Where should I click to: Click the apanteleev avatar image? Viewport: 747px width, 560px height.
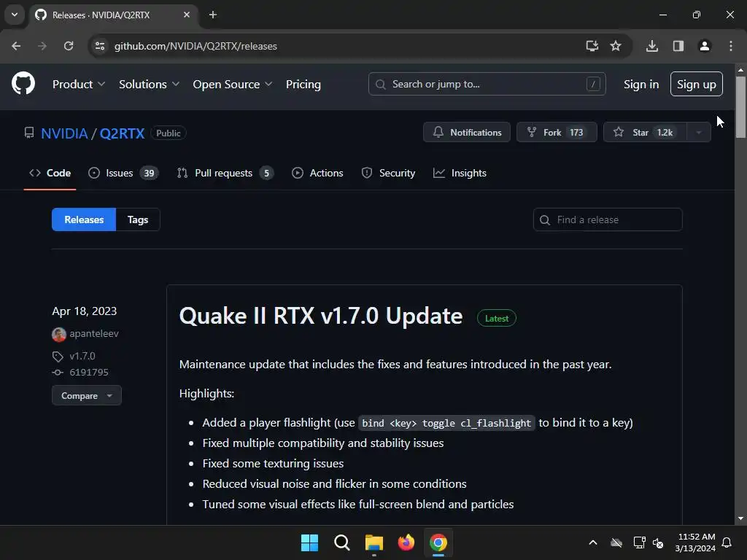click(58, 334)
